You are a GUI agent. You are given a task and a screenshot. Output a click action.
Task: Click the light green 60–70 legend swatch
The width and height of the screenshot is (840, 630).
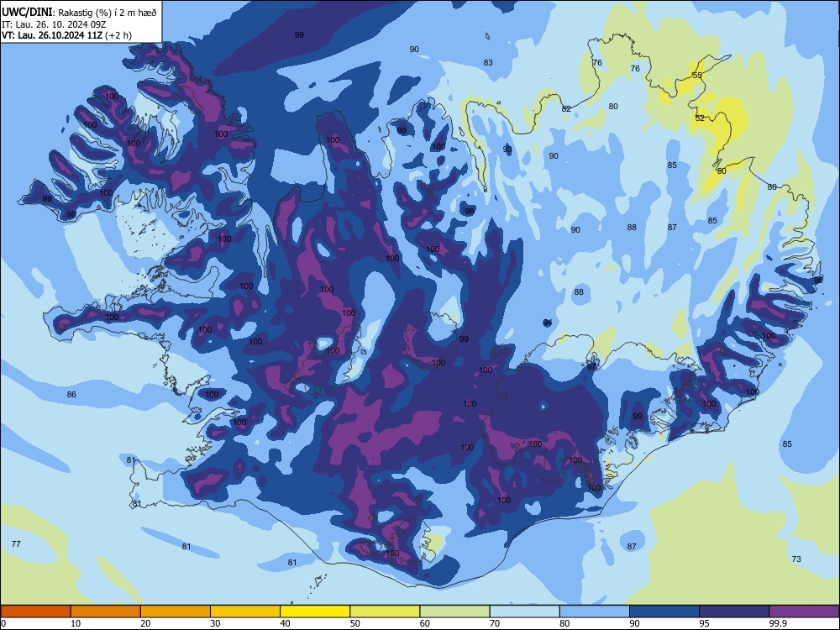454,612
